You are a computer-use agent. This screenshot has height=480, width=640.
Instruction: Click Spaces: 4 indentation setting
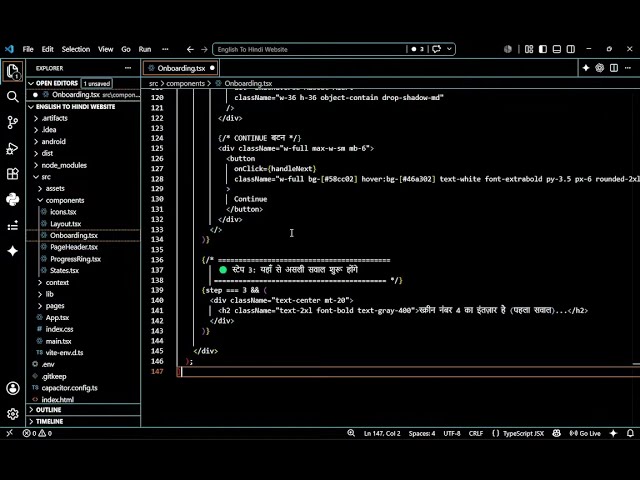(422, 433)
